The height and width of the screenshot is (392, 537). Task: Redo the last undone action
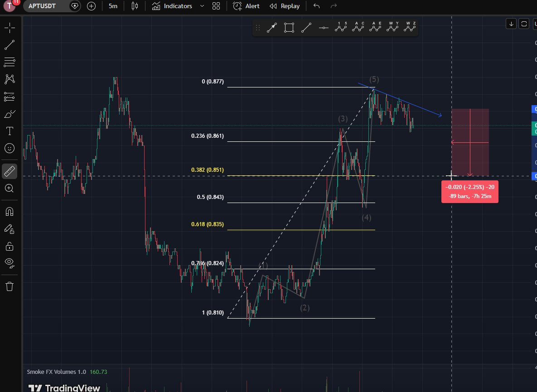click(334, 6)
